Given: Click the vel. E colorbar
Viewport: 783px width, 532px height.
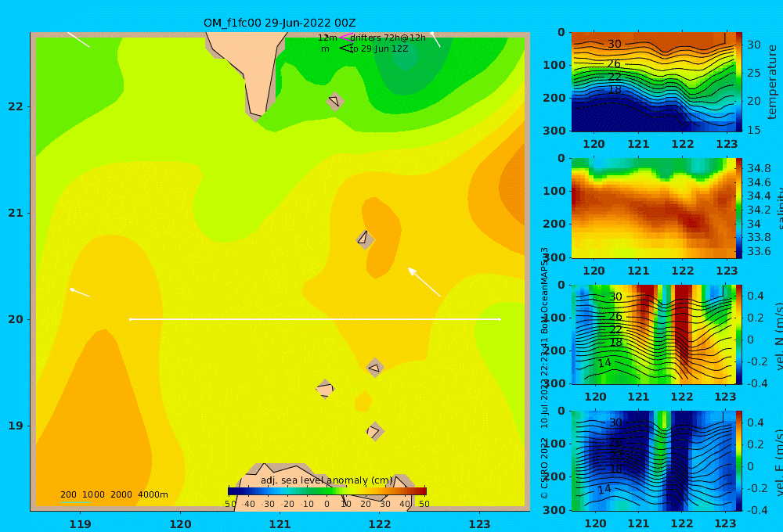Looking at the screenshot, I should tap(739, 461).
